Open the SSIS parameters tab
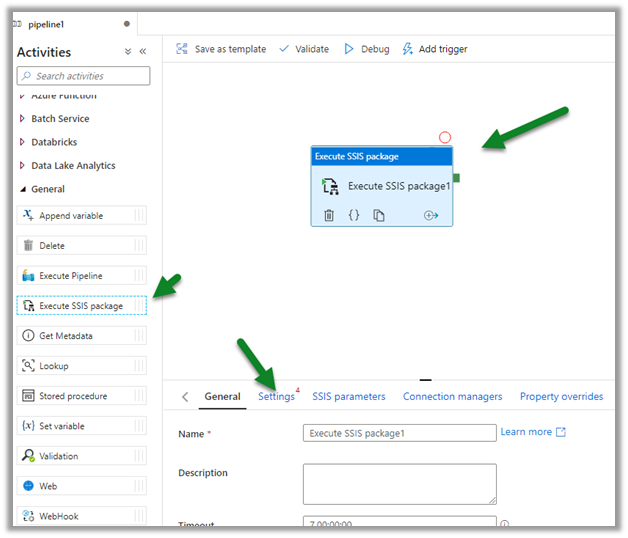The height and width of the screenshot is (538, 628). pos(348,397)
